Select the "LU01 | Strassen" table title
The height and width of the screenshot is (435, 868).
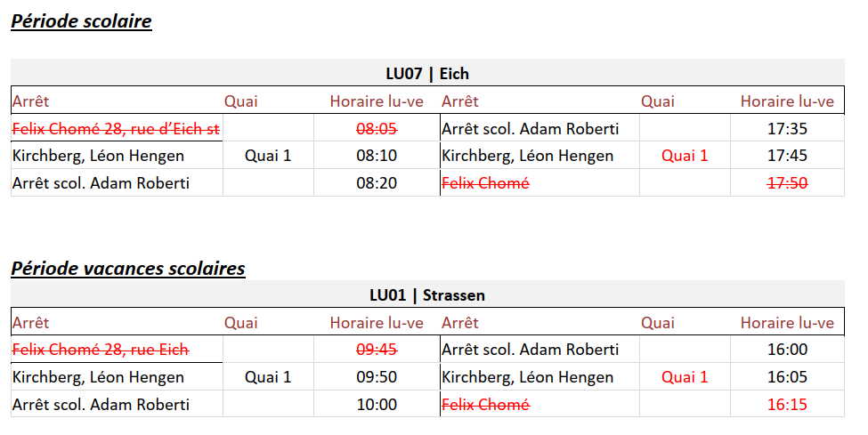pyautogui.click(x=427, y=294)
